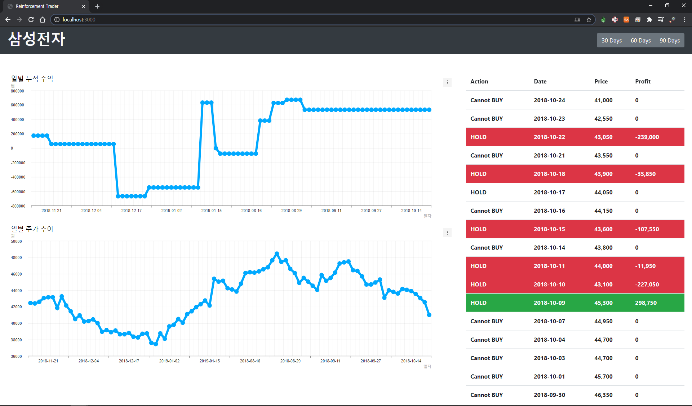Click the 44,950 price cell
This screenshot has height=406, width=692.
[x=603, y=321]
